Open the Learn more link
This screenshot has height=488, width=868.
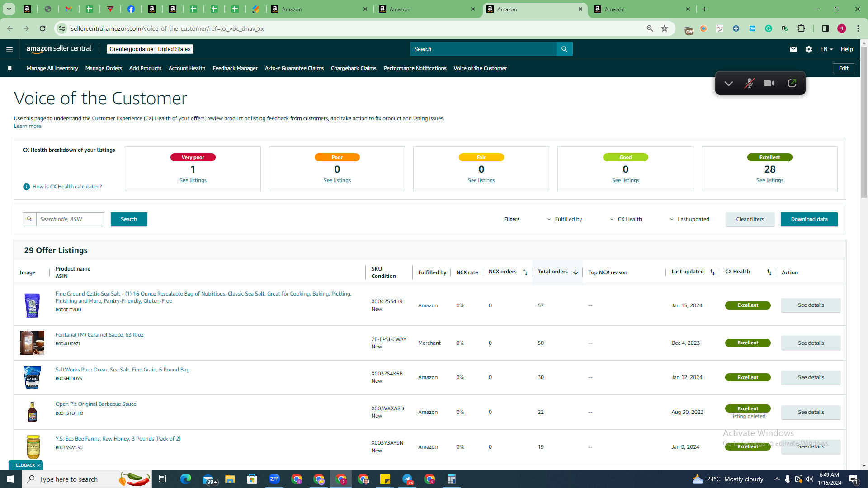(x=28, y=127)
